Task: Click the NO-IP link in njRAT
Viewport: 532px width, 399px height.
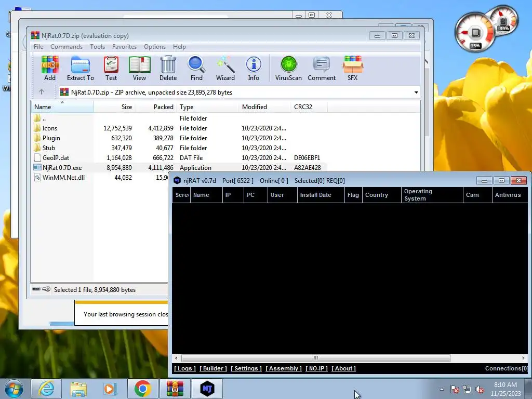Action: click(316, 368)
